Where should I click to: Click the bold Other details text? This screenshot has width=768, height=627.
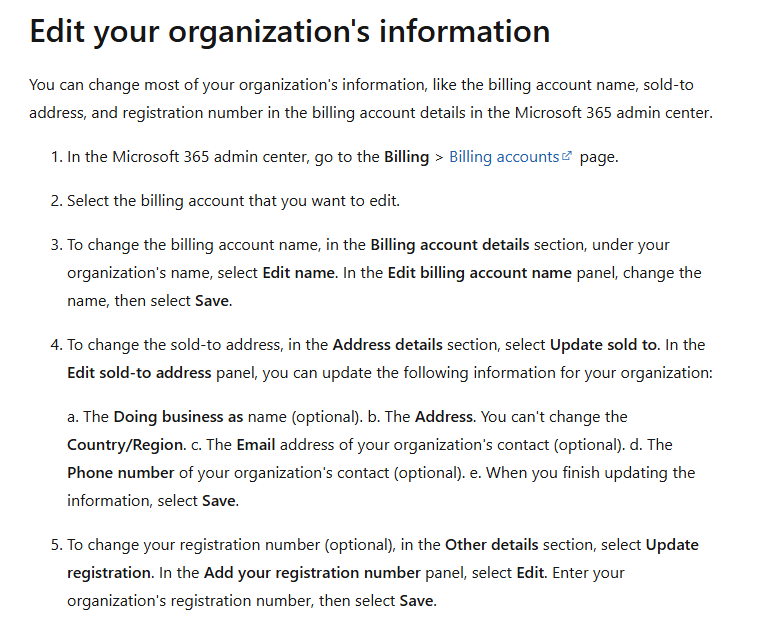[491, 545]
